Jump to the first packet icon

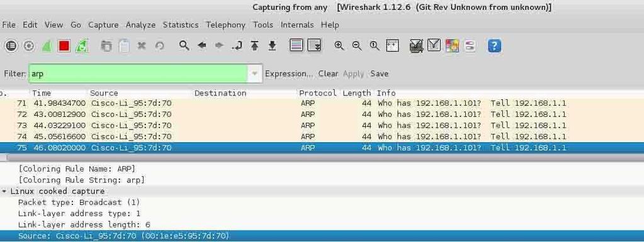(x=255, y=46)
